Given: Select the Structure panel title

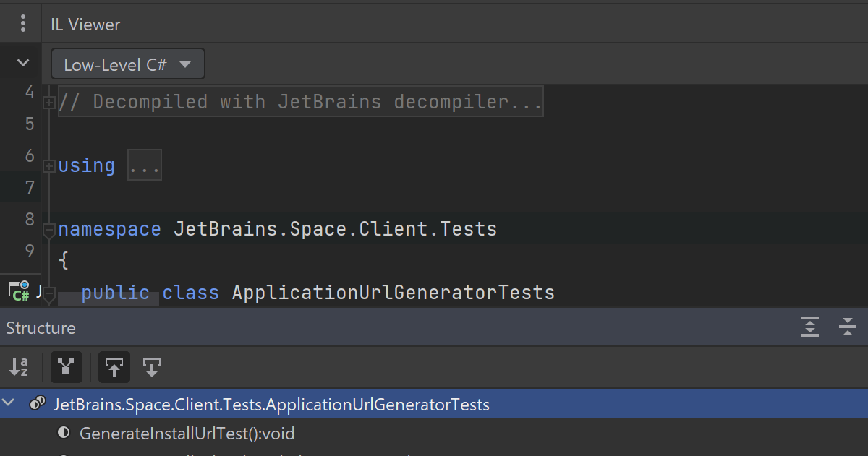Looking at the screenshot, I should (x=41, y=328).
